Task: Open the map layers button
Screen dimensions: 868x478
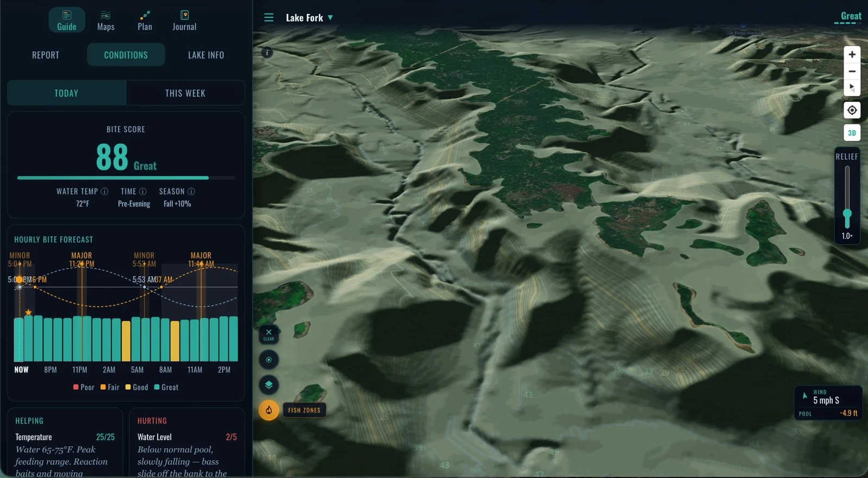Action: pyautogui.click(x=269, y=385)
